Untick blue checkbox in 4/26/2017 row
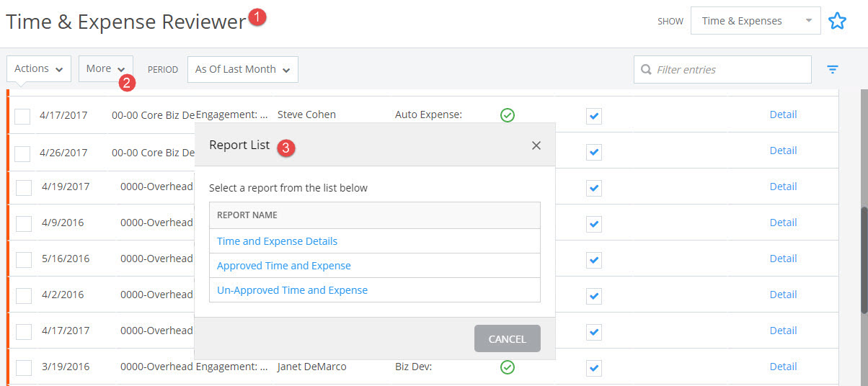This screenshot has height=386, width=868. [594, 151]
